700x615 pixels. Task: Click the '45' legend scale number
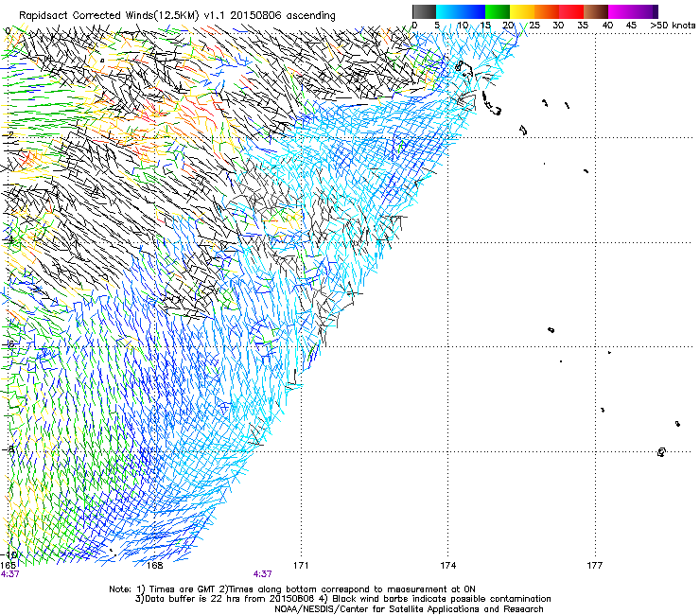pos(631,26)
